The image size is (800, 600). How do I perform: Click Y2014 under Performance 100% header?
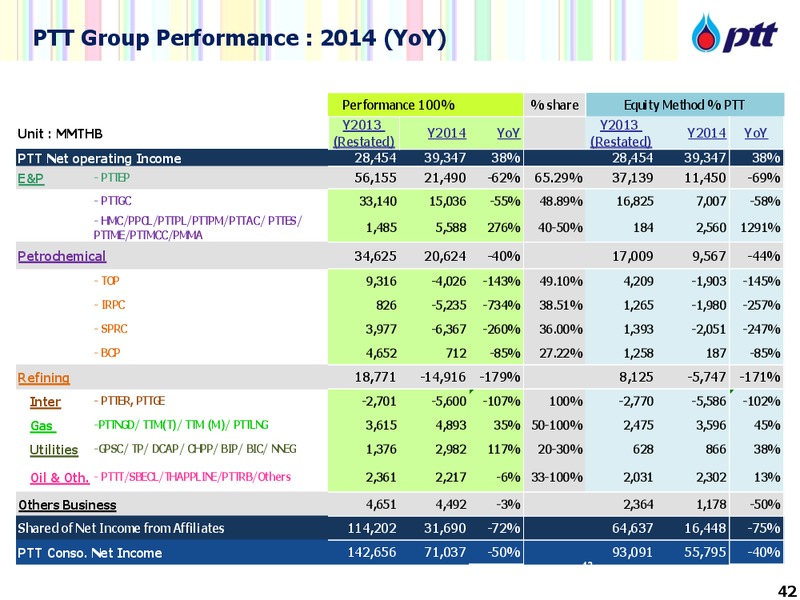click(446, 133)
